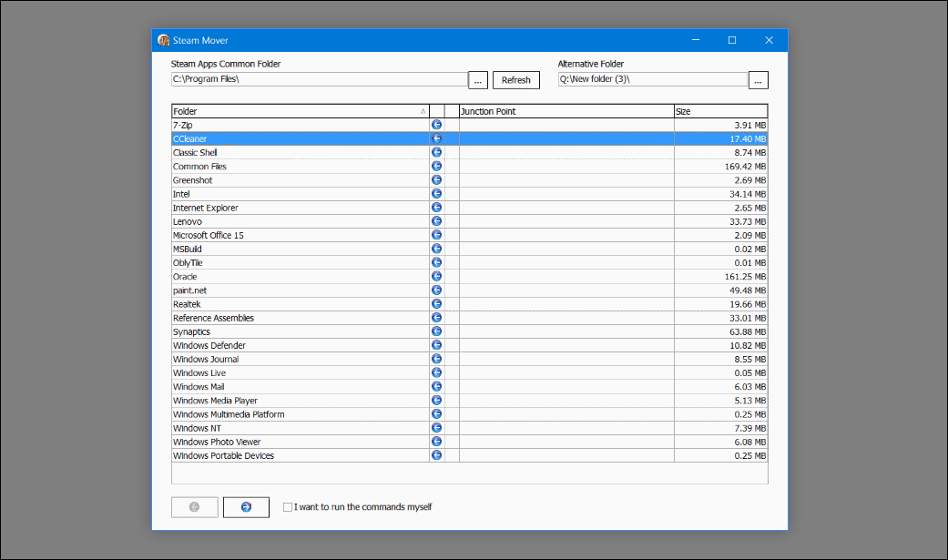
Task: Click the arrow icon beside Reference Assemblies
Action: tap(436, 318)
